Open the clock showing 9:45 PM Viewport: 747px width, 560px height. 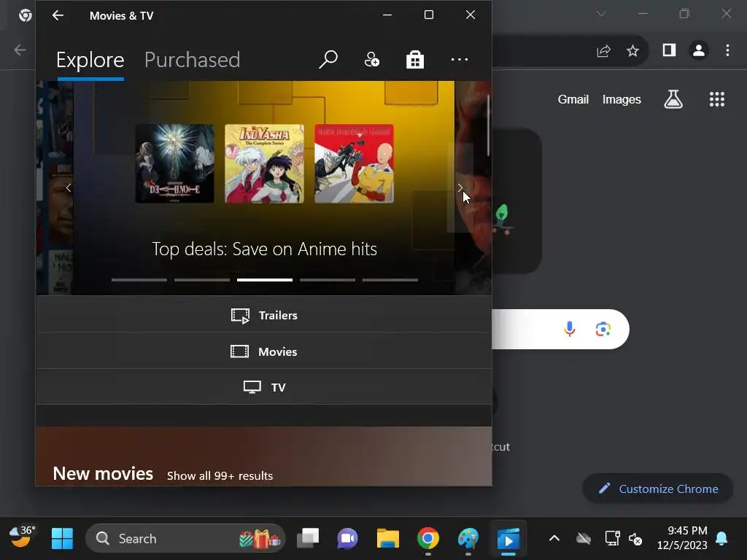682,537
